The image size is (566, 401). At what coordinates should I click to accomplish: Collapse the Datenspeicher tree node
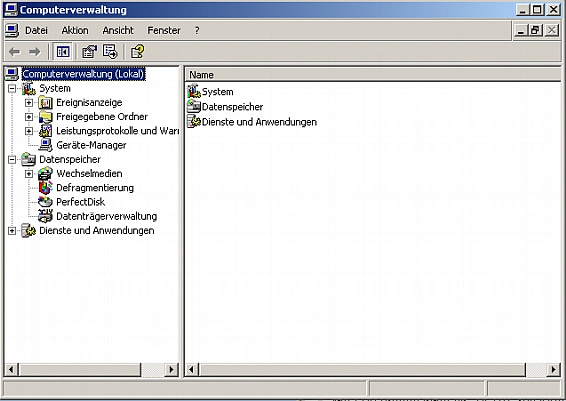pos(12,160)
